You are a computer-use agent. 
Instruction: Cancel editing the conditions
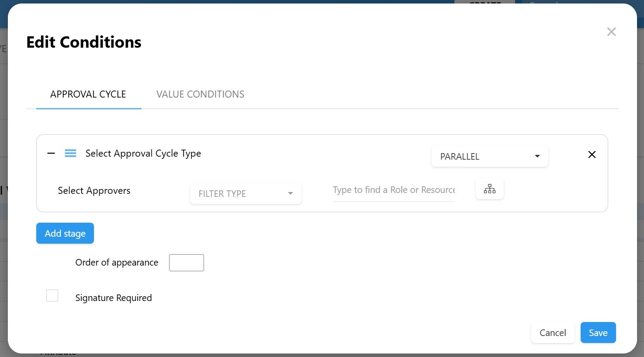click(552, 333)
